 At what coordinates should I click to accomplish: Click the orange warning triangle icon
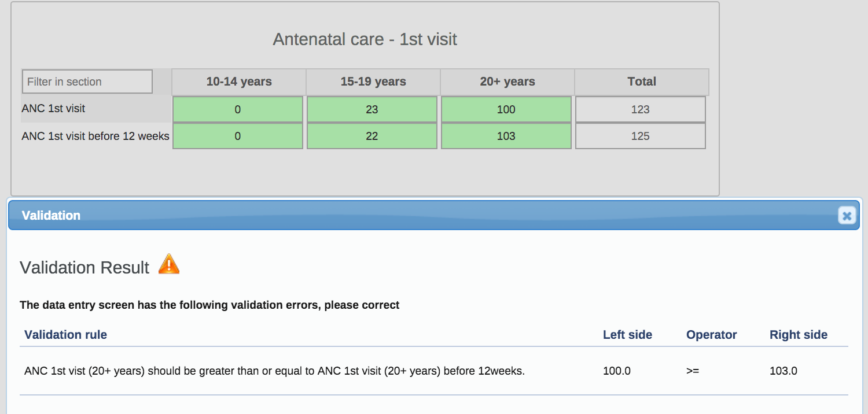pyautogui.click(x=169, y=264)
